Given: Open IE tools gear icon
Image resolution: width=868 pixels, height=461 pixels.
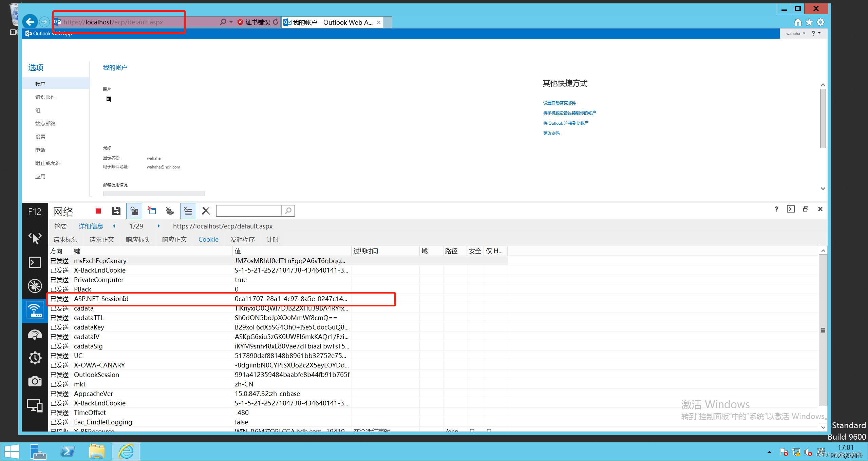Looking at the screenshot, I should tap(820, 22).
